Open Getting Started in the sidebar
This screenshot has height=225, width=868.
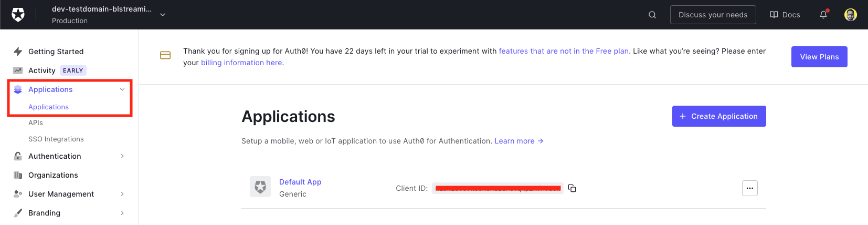pos(56,52)
